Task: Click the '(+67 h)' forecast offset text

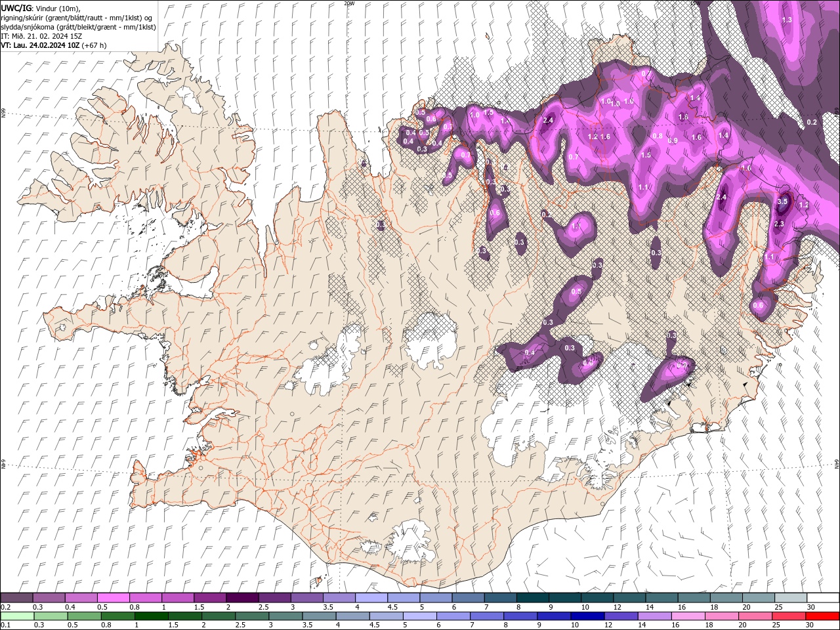Action: (x=94, y=45)
